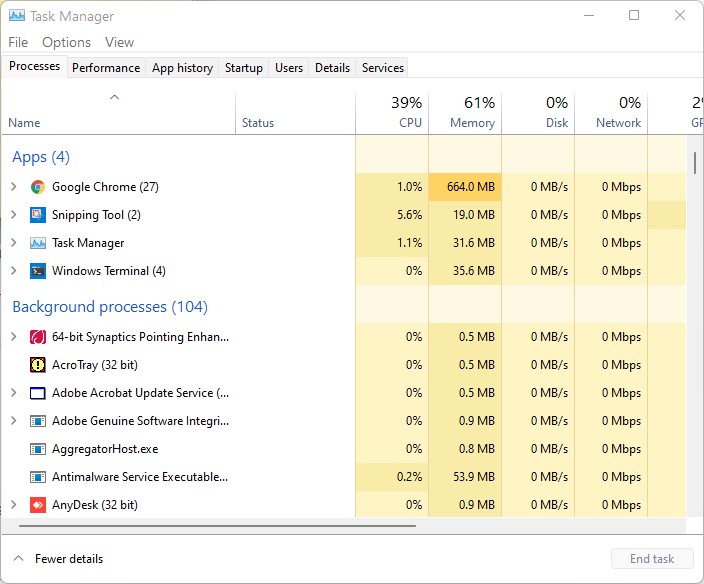Expand the Snipping Tool process group
The width and height of the screenshot is (704, 584).
(x=13, y=215)
